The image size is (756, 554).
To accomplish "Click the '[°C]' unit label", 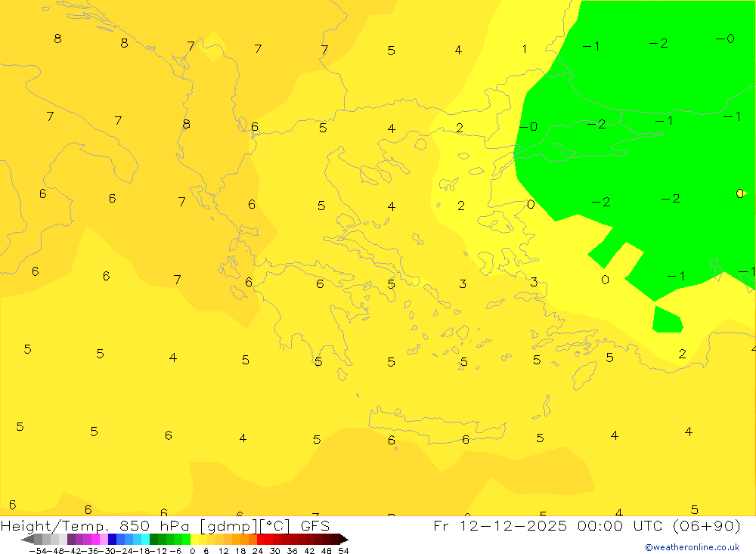I will click(275, 525).
